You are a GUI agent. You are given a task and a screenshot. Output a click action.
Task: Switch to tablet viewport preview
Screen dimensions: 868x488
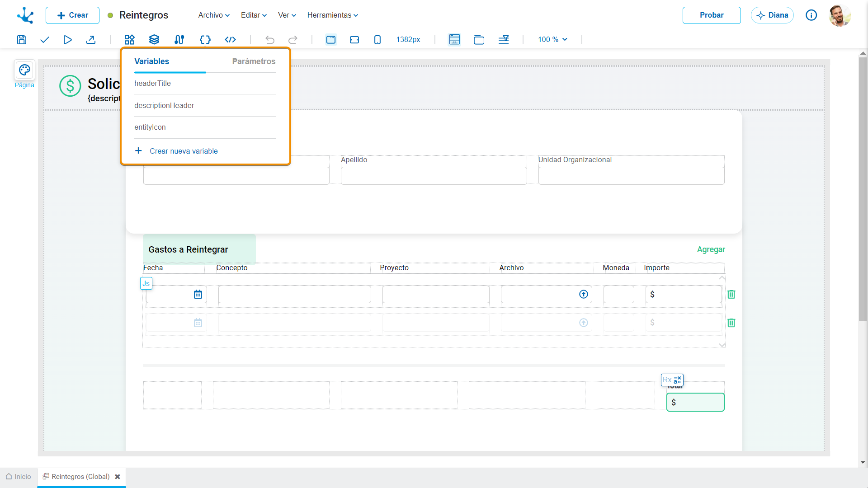click(x=354, y=40)
